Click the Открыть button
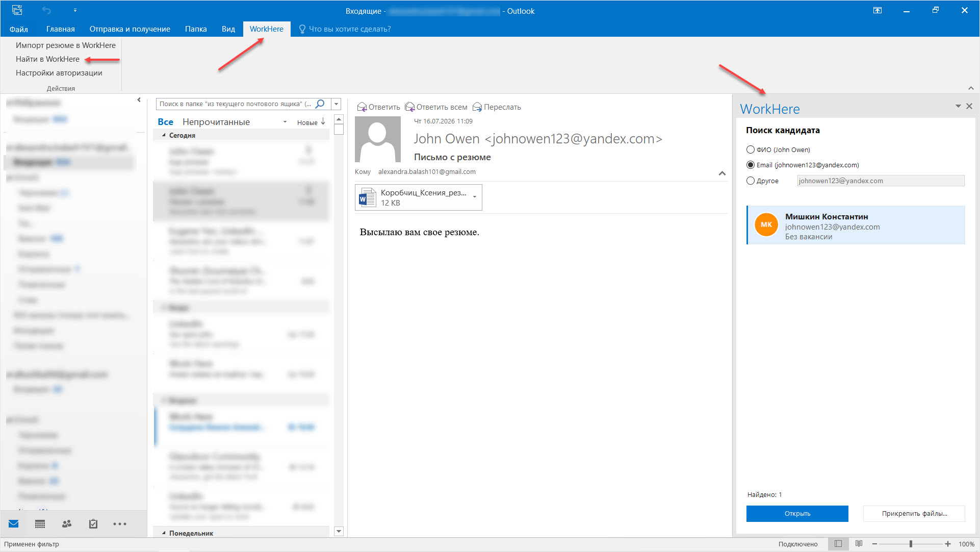The height and width of the screenshot is (552, 980). click(797, 514)
